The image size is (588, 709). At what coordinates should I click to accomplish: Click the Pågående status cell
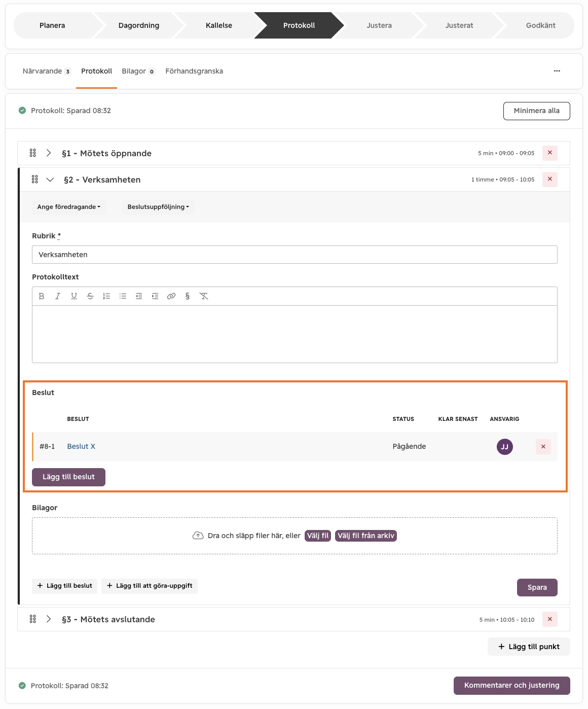(x=409, y=446)
